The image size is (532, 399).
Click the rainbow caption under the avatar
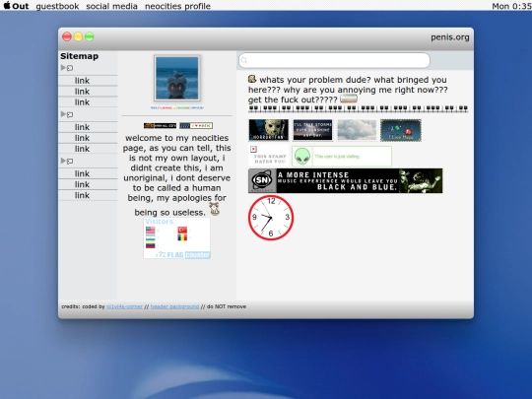pos(176,108)
